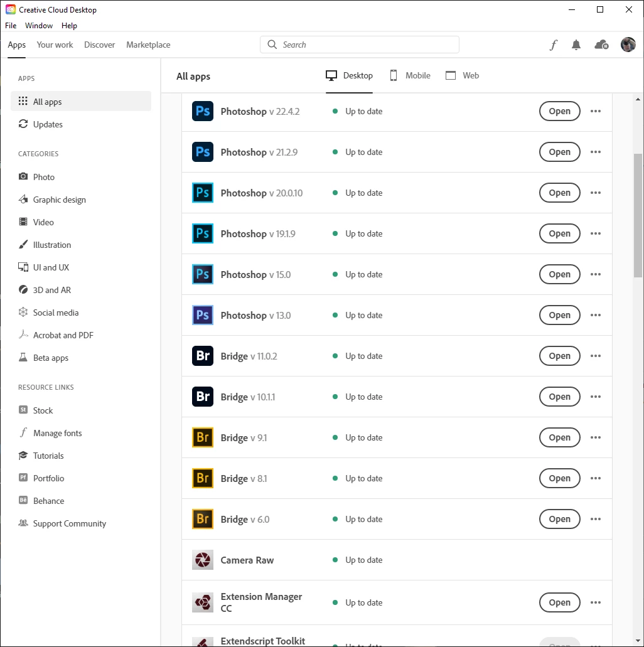Open Bridge v 6.0
Image resolution: width=644 pixels, height=647 pixels.
click(559, 519)
